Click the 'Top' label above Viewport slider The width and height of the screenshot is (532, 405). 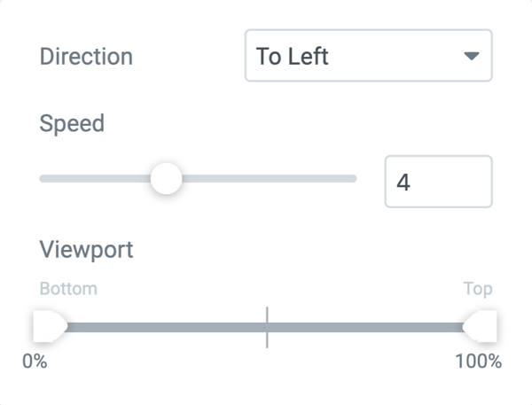pyautogui.click(x=478, y=289)
